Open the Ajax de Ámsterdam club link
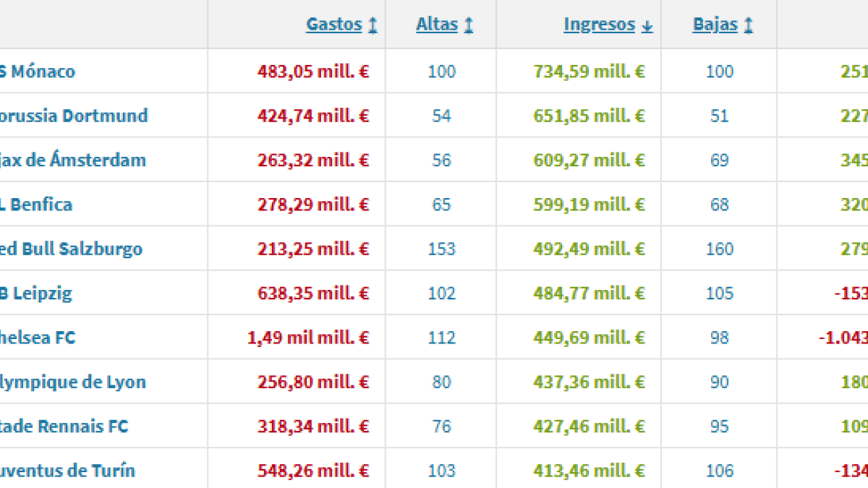 coord(73,160)
